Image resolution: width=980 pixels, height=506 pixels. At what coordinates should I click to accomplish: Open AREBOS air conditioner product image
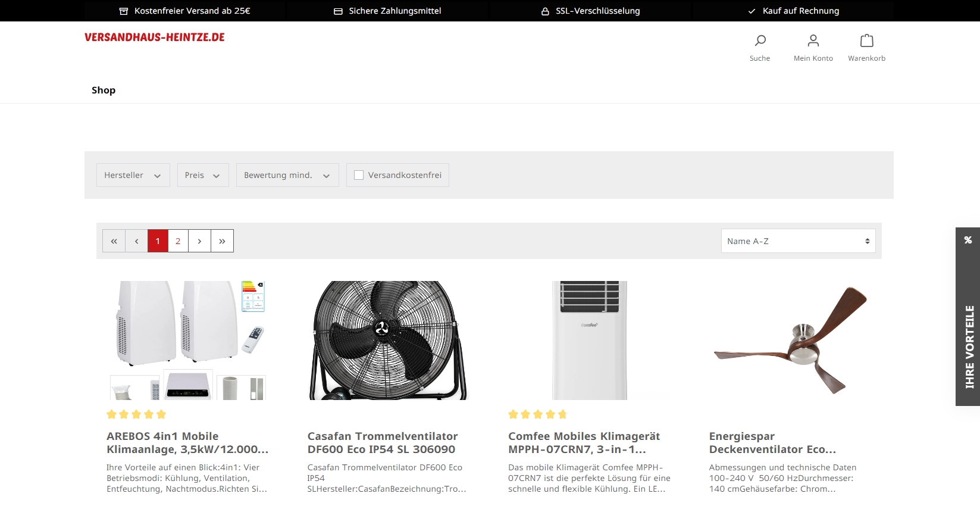(x=187, y=341)
